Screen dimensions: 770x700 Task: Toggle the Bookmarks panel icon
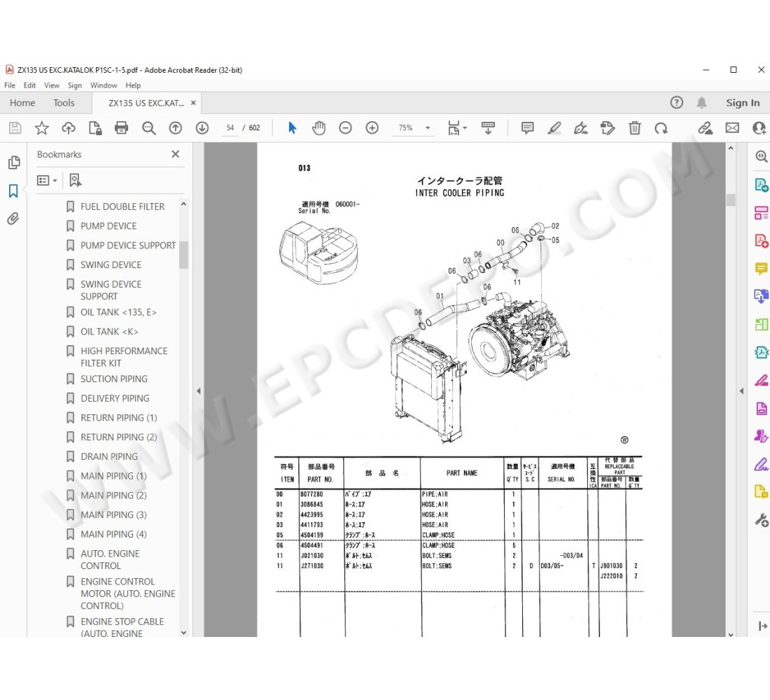13,191
